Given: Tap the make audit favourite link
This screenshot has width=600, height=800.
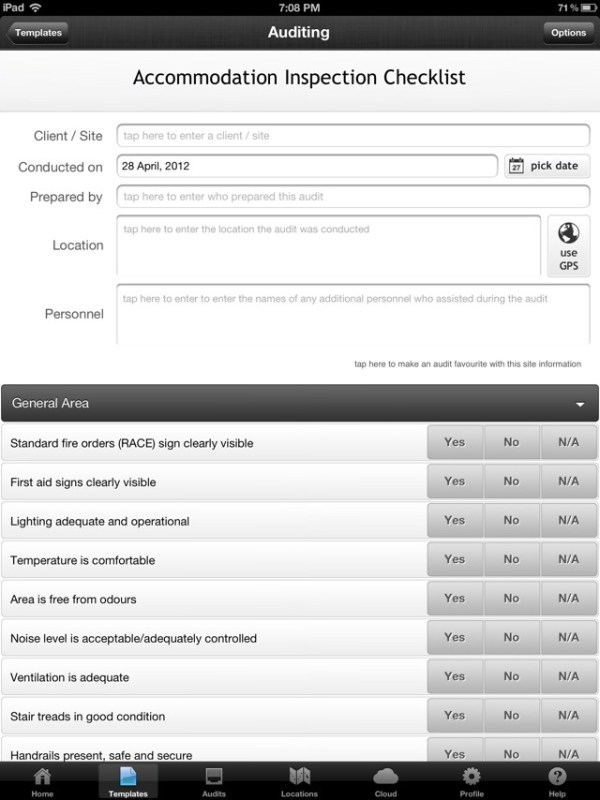Looking at the screenshot, I should (x=467, y=364).
